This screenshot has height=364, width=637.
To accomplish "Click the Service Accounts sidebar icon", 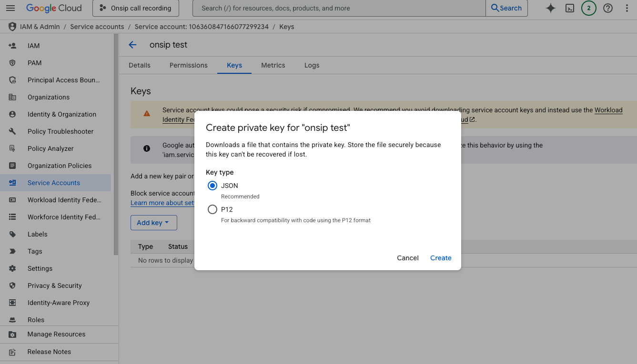I will (x=12, y=183).
